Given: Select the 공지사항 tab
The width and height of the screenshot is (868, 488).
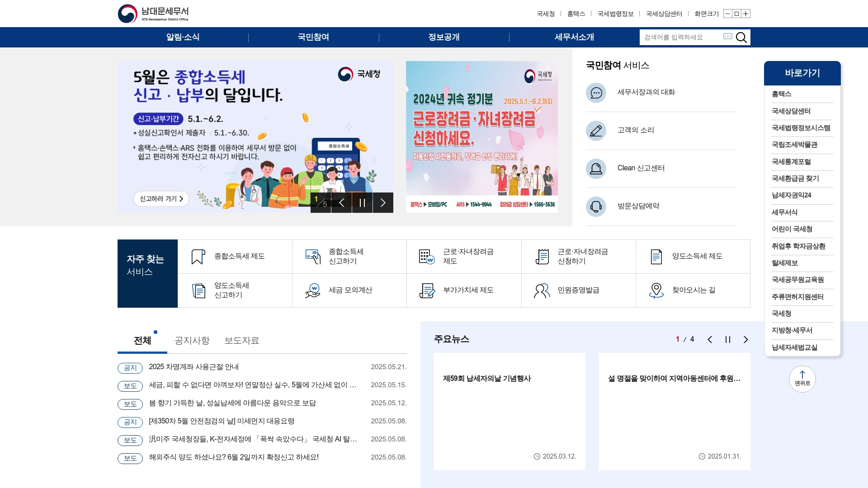Looking at the screenshot, I should [192, 341].
